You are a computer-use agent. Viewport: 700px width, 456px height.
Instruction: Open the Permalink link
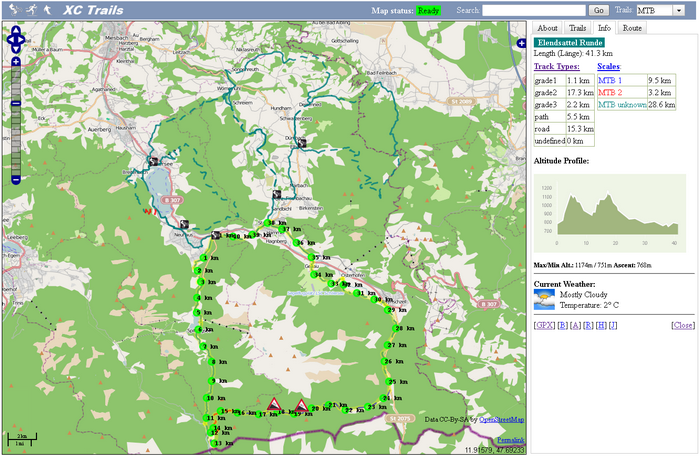click(511, 440)
